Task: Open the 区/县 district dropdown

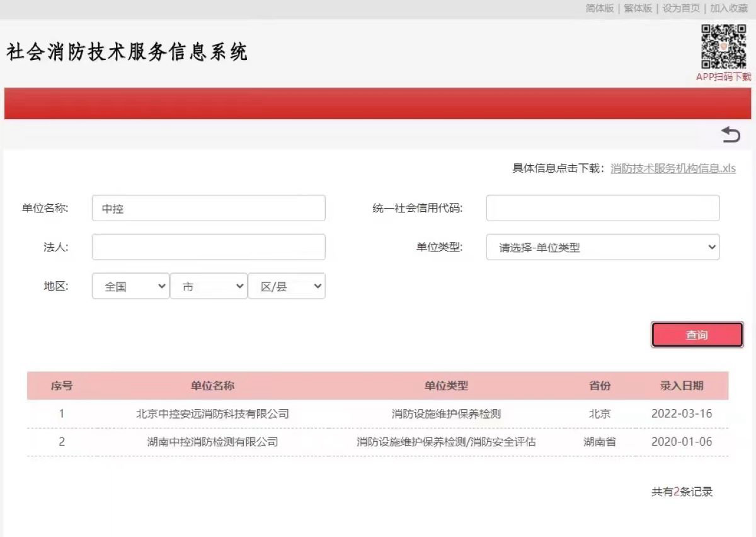Action: (287, 286)
